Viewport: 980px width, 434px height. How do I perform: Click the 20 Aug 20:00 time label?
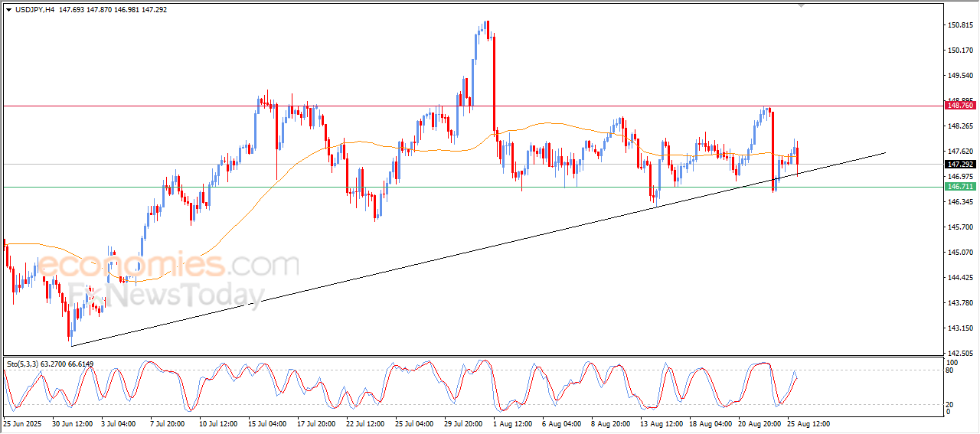(759, 423)
